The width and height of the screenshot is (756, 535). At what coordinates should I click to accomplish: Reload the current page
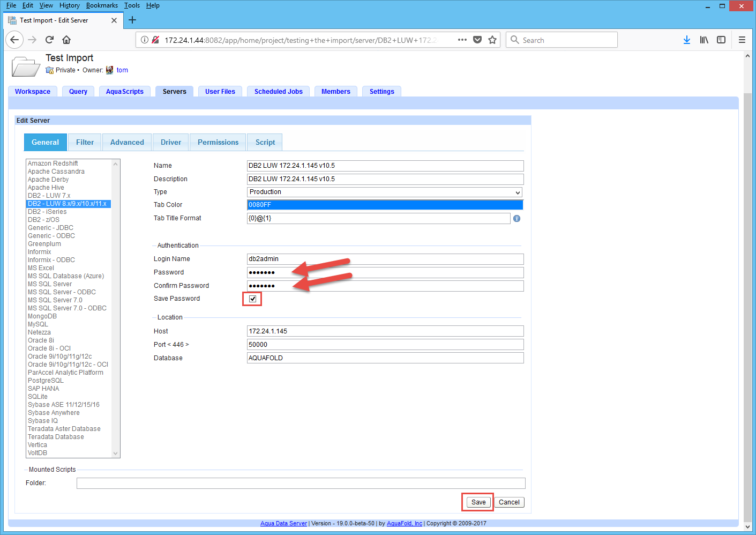point(49,40)
